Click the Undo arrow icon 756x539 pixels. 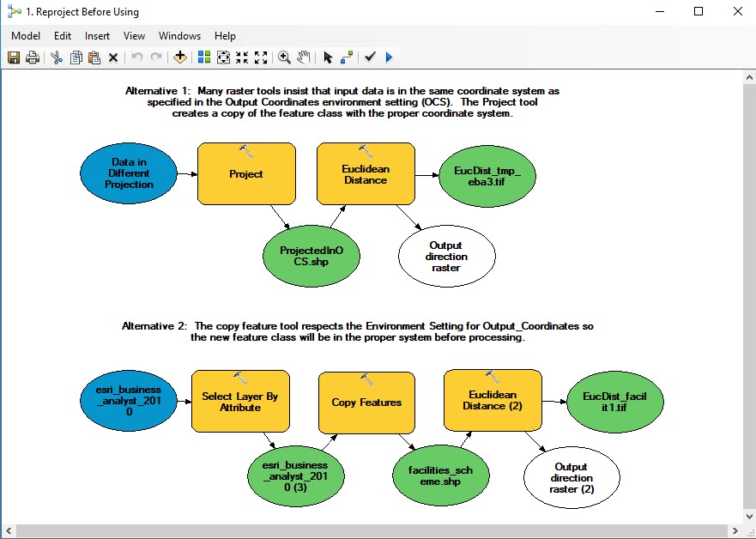(x=137, y=58)
